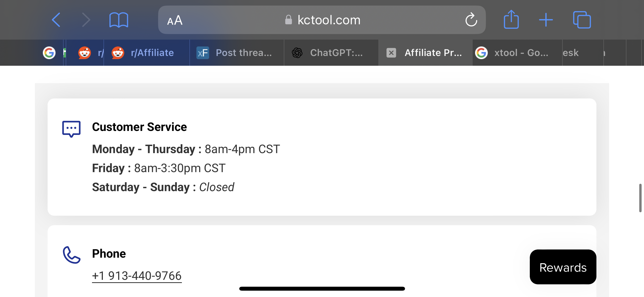Switch to the ChatGPT tab
The width and height of the screenshot is (644, 297).
331,53
